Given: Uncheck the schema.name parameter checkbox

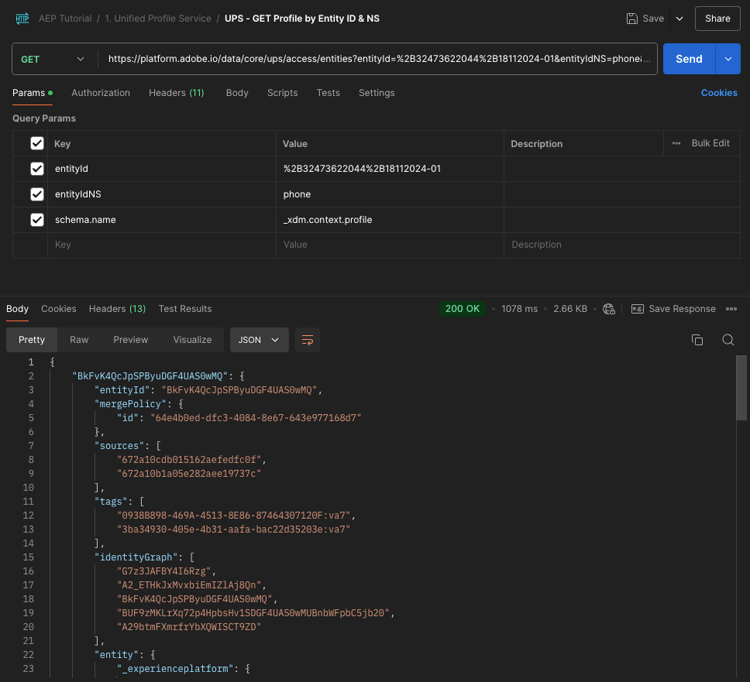Looking at the screenshot, I should coord(37,220).
